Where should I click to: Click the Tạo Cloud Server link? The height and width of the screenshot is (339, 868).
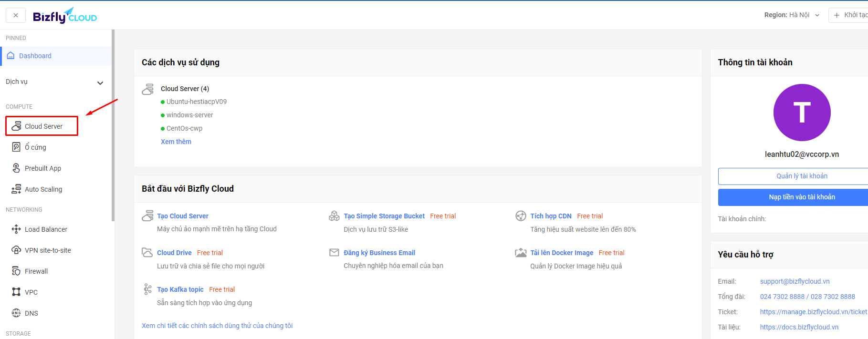pos(183,216)
